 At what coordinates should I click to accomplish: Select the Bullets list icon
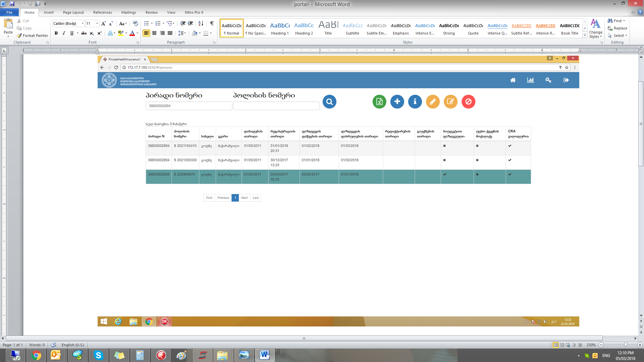coord(146,23)
